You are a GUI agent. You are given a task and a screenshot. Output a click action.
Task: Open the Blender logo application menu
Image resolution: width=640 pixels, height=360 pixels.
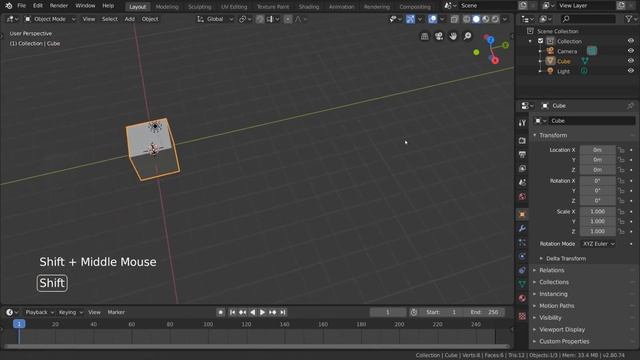(9, 6)
